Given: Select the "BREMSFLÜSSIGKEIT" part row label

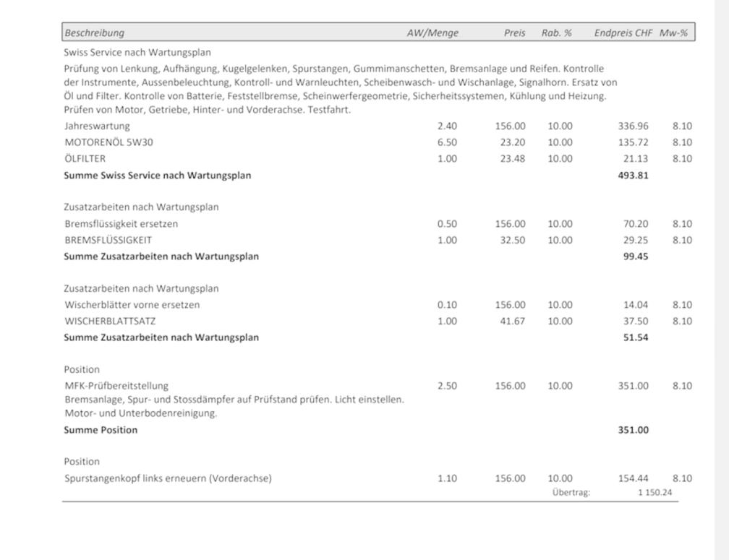Looking at the screenshot, I should (x=108, y=240).
